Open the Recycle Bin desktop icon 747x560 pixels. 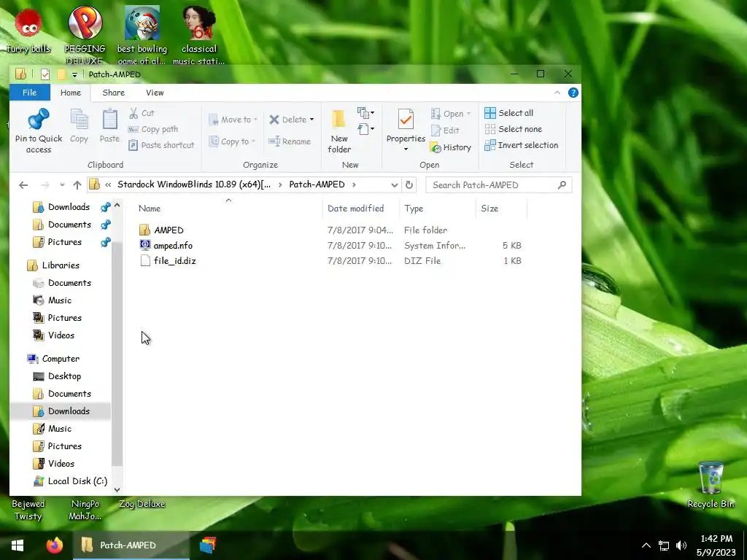711,484
